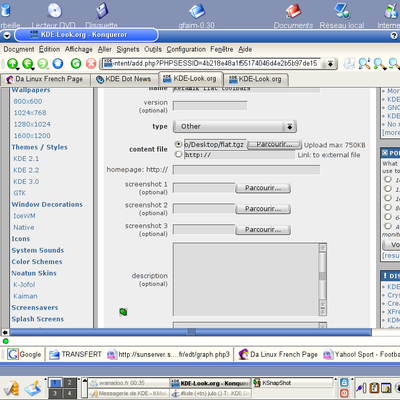This screenshot has height=400, width=400.
Task: Click Parcourir button for screenshot 1
Action: coord(263,188)
